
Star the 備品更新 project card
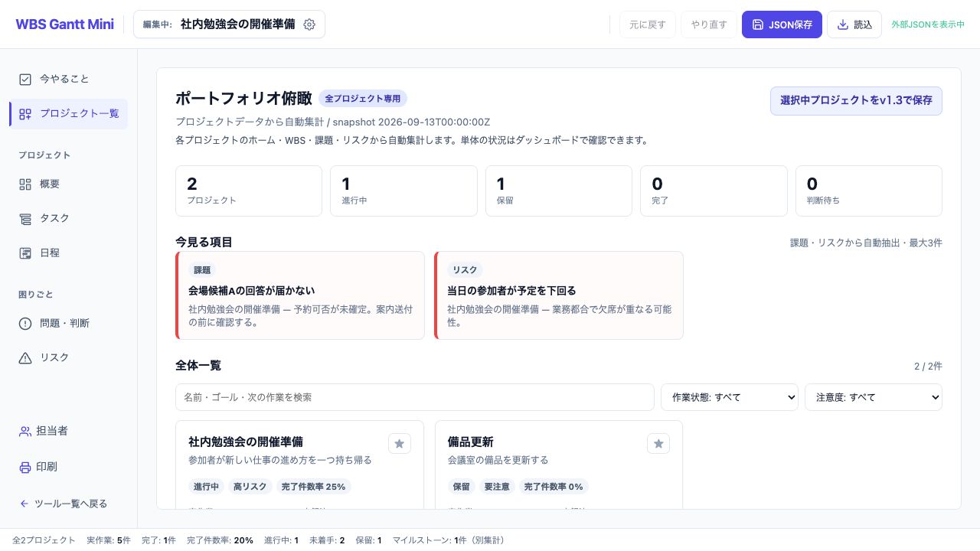pos(658,443)
